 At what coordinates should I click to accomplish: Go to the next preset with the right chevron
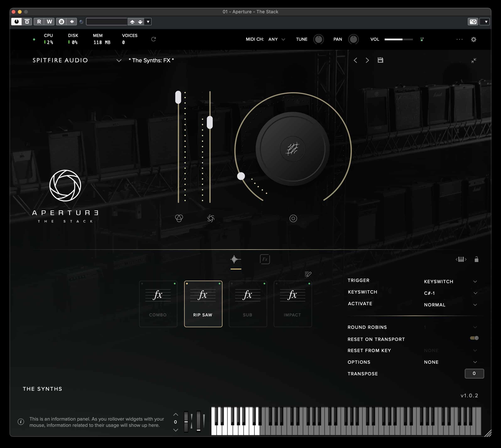pos(367,60)
